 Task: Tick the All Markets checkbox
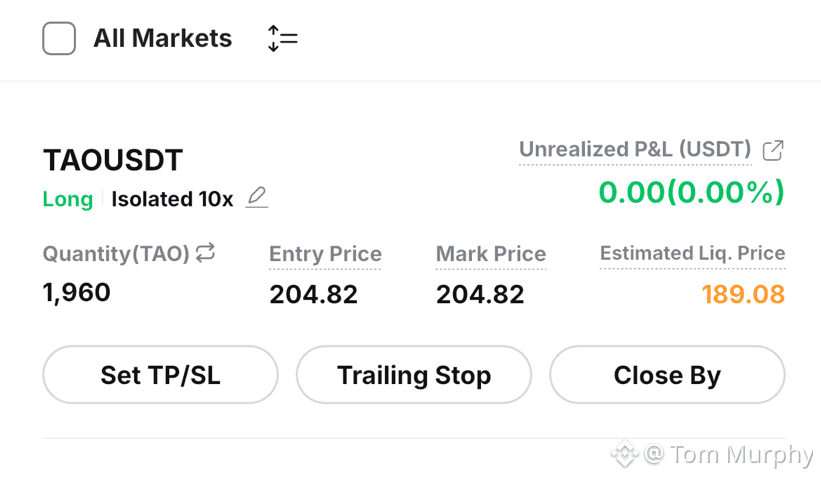point(59,38)
